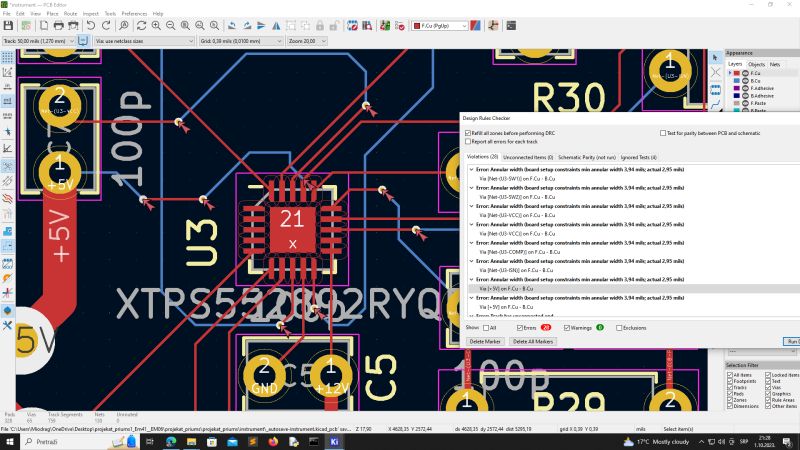The height and width of the screenshot is (450, 800).
Task: Open the Grid size dropdown
Action: (x=241, y=41)
